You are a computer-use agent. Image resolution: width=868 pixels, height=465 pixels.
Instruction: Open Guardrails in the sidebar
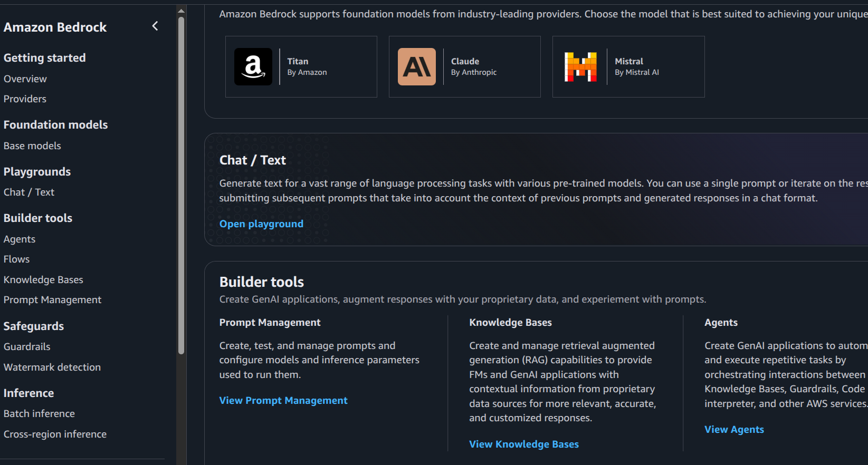(27, 346)
